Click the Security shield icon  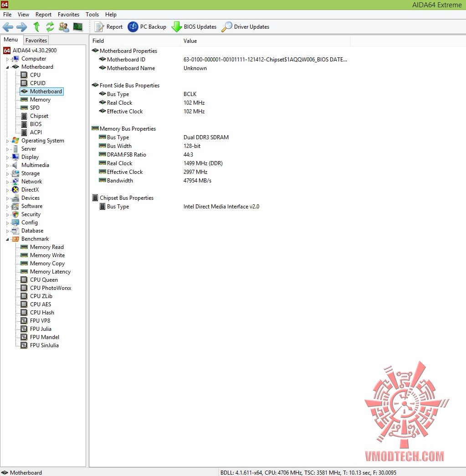pos(15,214)
